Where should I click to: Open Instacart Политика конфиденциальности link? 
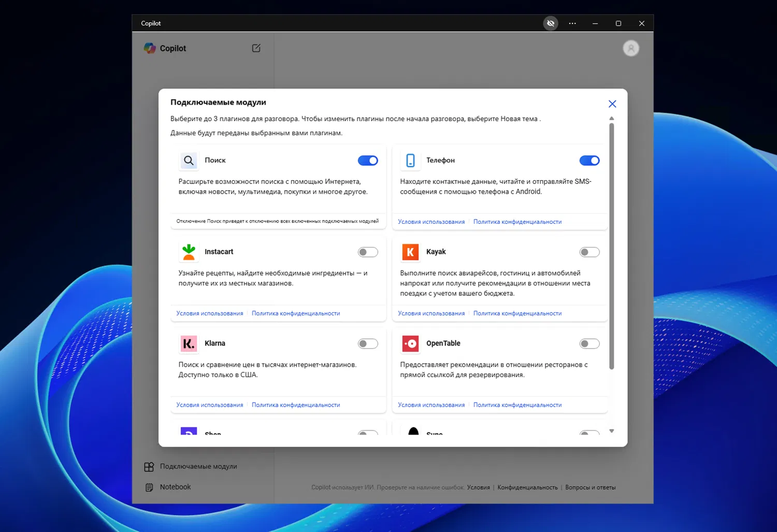pyautogui.click(x=296, y=313)
